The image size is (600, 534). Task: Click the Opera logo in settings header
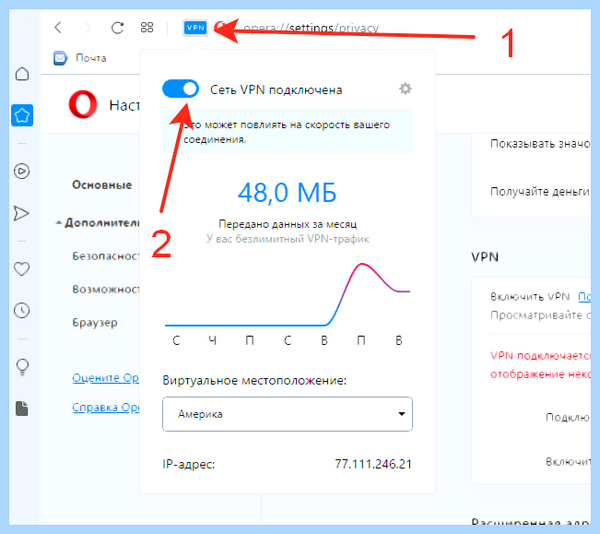click(x=83, y=104)
